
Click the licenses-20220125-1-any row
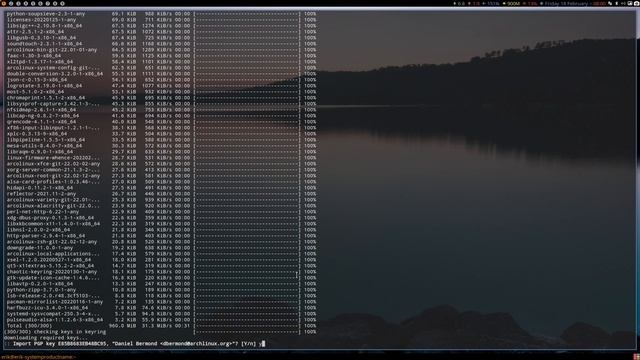click(161, 20)
